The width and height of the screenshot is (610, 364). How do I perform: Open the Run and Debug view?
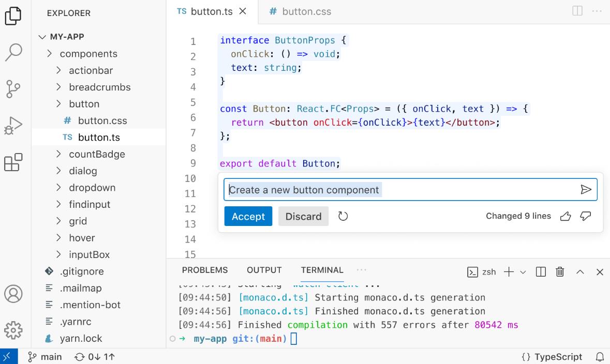coord(13,126)
